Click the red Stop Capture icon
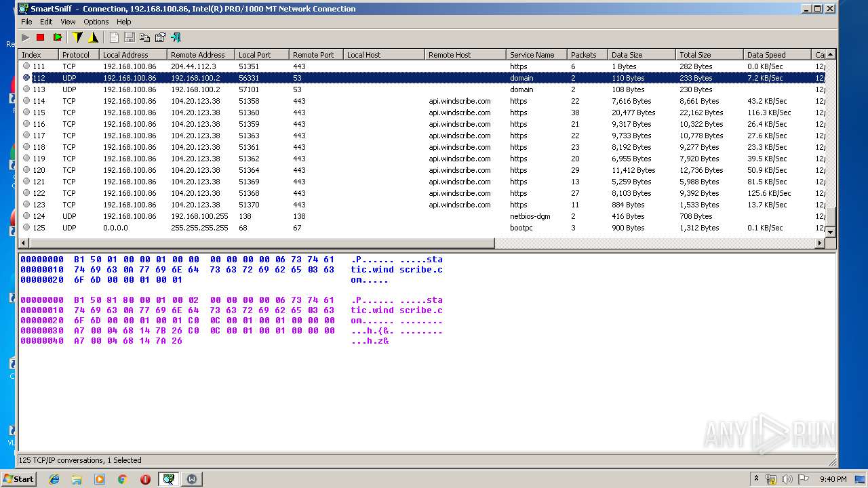 [40, 37]
